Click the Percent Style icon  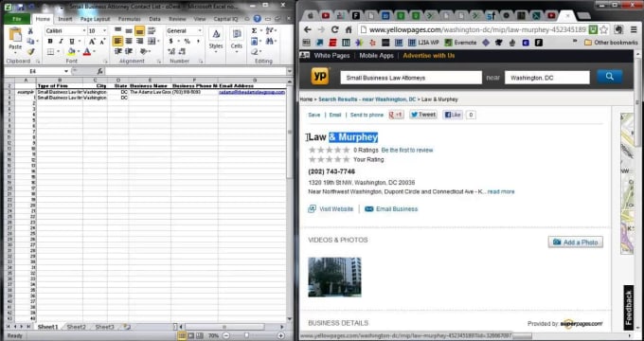click(x=187, y=41)
